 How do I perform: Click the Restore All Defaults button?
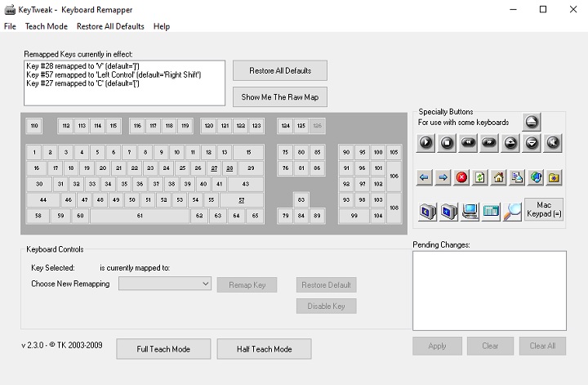point(280,70)
